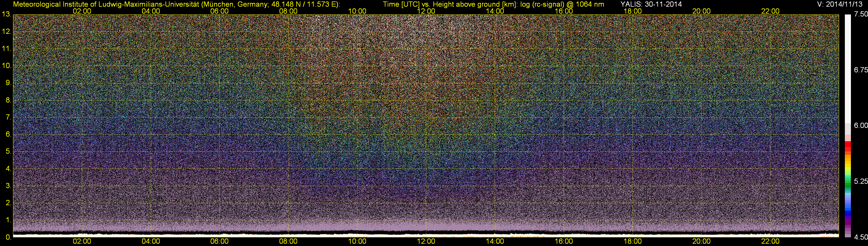Click the '02:00' label on the upper time axis
The height and width of the screenshot is (246, 868).
pos(82,11)
